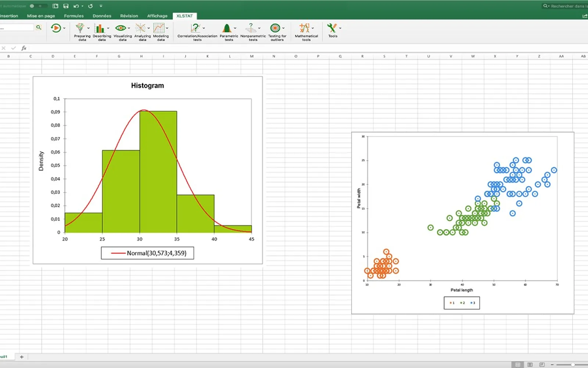Switch to page layout view
Viewport: 588px width, 368px height.
point(530,364)
